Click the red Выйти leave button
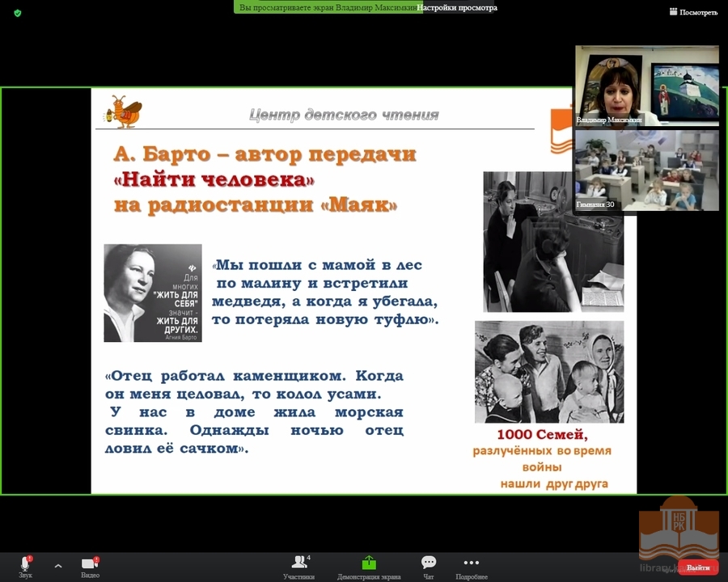This screenshot has width=728, height=582. [x=698, y=567]
